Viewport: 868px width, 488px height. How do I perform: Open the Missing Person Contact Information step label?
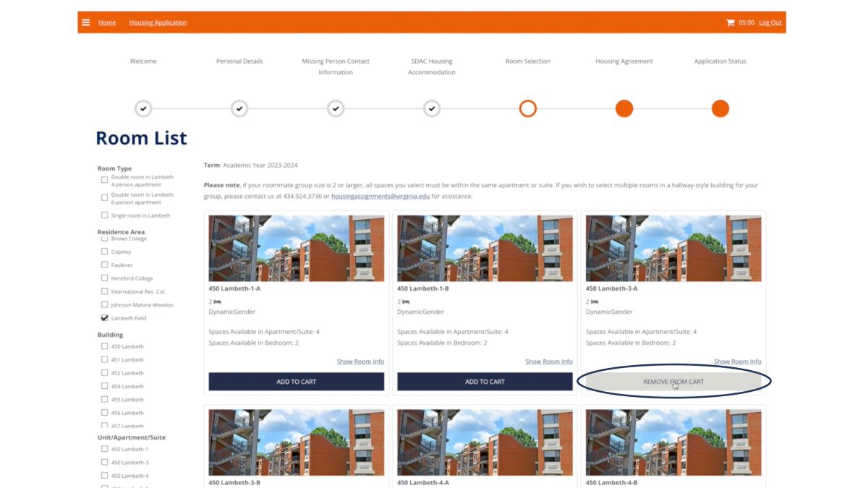(336, 67)
